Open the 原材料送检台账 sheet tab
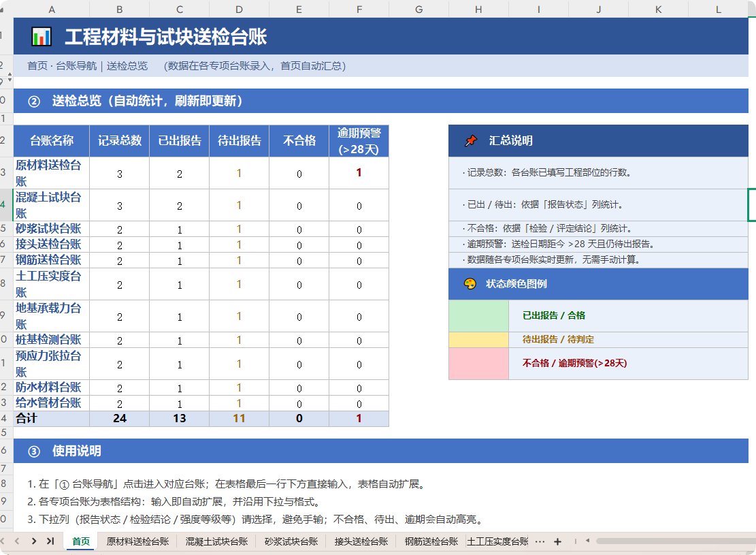Viewport: 756px width, 555px height. pos(137,541)
